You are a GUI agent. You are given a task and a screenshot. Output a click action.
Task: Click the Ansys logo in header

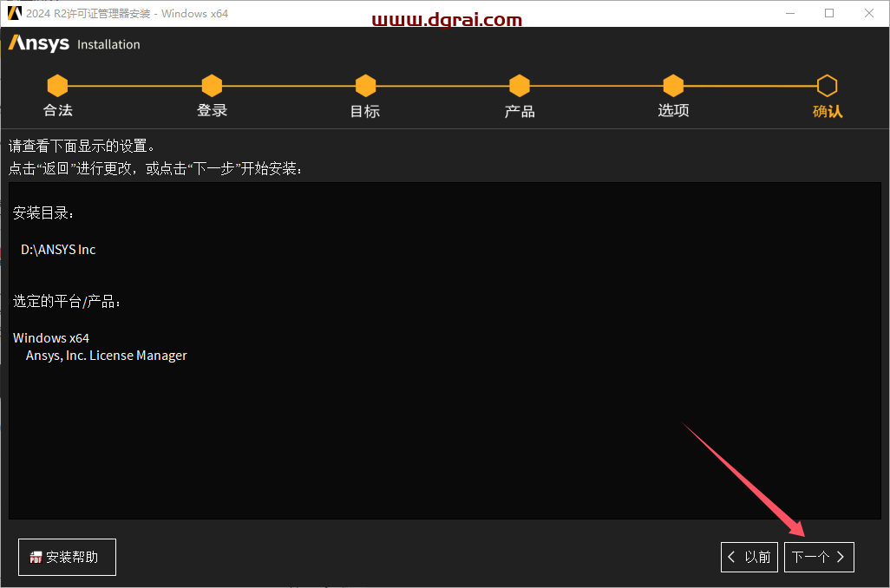click(x=38, y=43)
